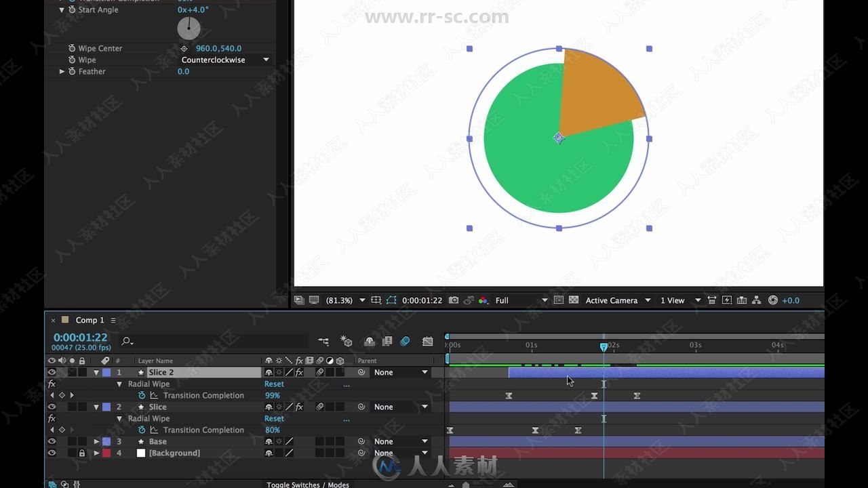Click the Frame Blending enable icon
Image resolution: width=868 pixels, height=488 pixels.
(x=387, y=342)
